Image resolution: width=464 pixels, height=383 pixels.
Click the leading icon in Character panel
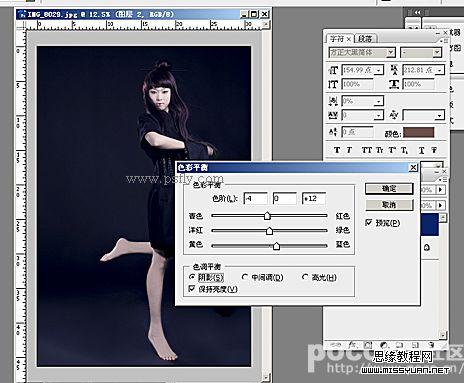[x=394, y=70]
